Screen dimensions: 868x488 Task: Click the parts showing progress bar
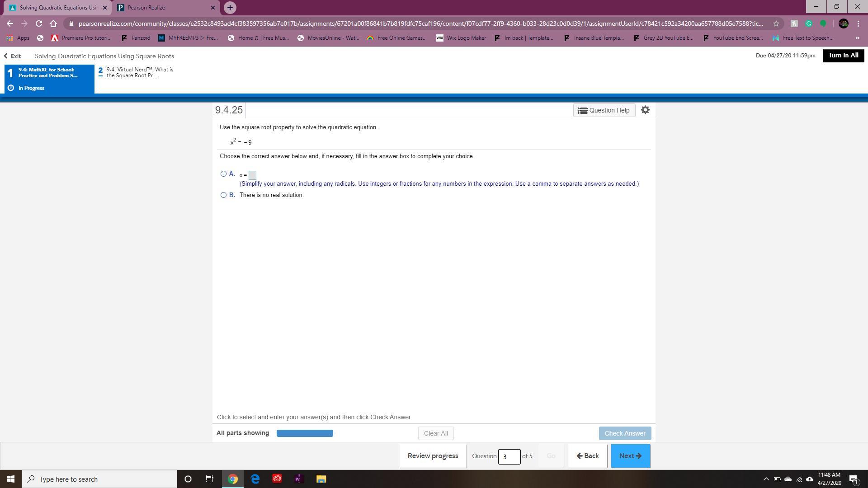point(305,433)
